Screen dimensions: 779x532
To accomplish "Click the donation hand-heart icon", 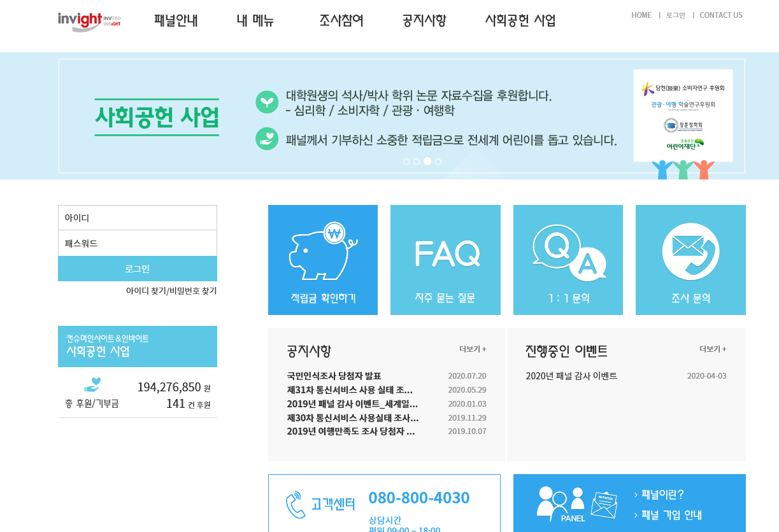I will coord(92,385).
